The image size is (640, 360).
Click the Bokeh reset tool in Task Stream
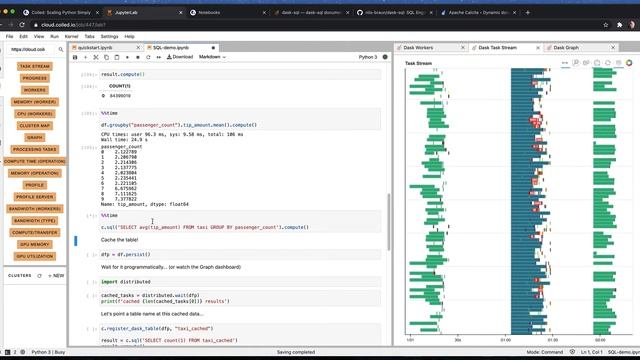[608, 63]
